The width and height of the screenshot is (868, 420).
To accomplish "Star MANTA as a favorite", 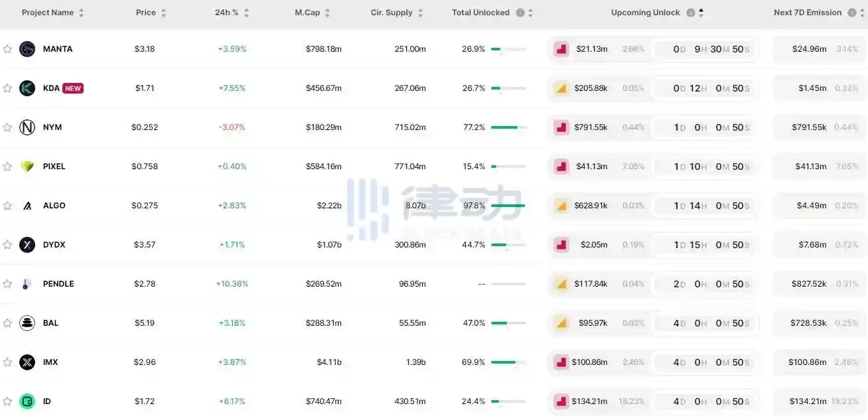I will pyautogui.click(x=7, y=49).
